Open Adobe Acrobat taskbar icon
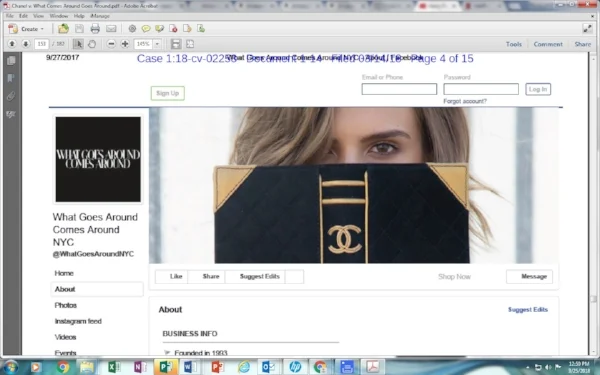Screen dimensions: 600x375 [x=373, y=367]
